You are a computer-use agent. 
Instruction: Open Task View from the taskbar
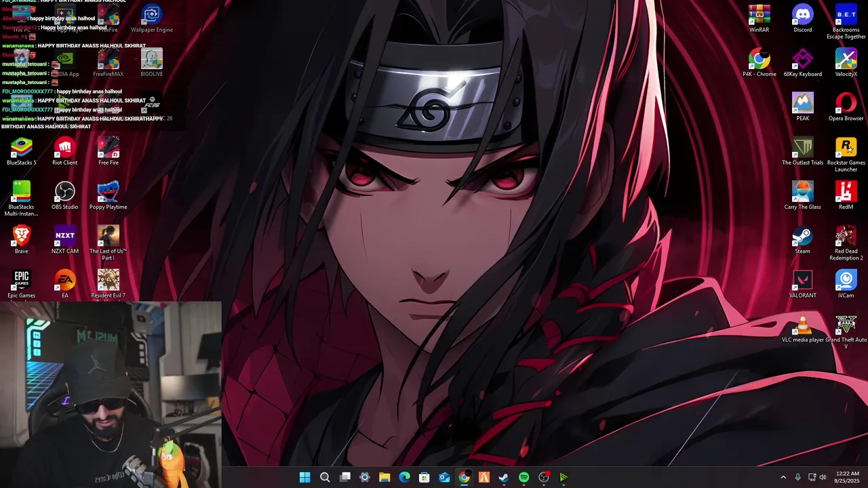[x=344, y=477]
